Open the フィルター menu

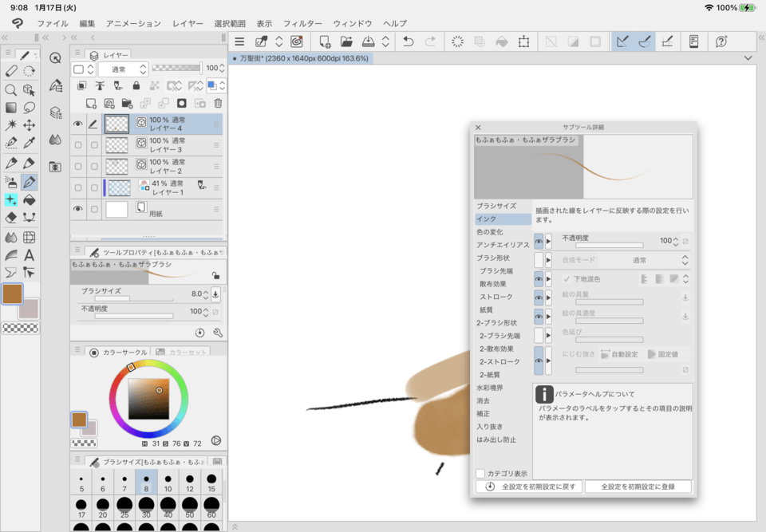pos(302,23)
